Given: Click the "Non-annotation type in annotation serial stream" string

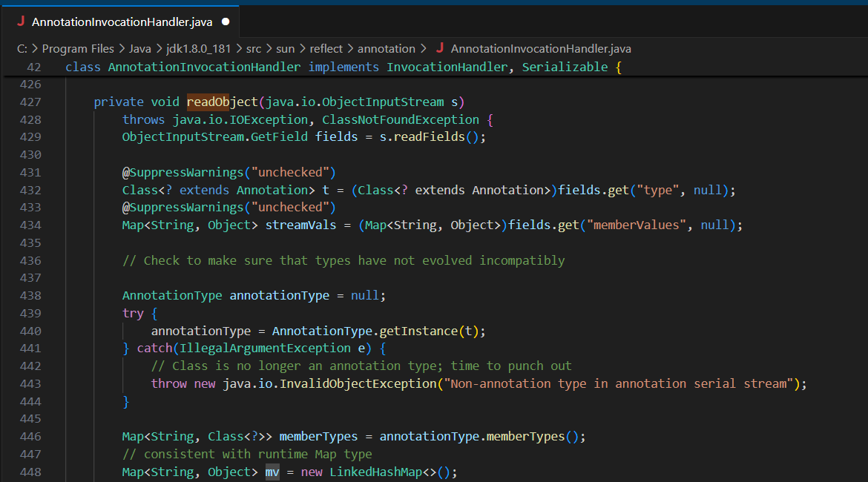Looking at the screenshot, I should pyautogui.click(x=619, y=383).
